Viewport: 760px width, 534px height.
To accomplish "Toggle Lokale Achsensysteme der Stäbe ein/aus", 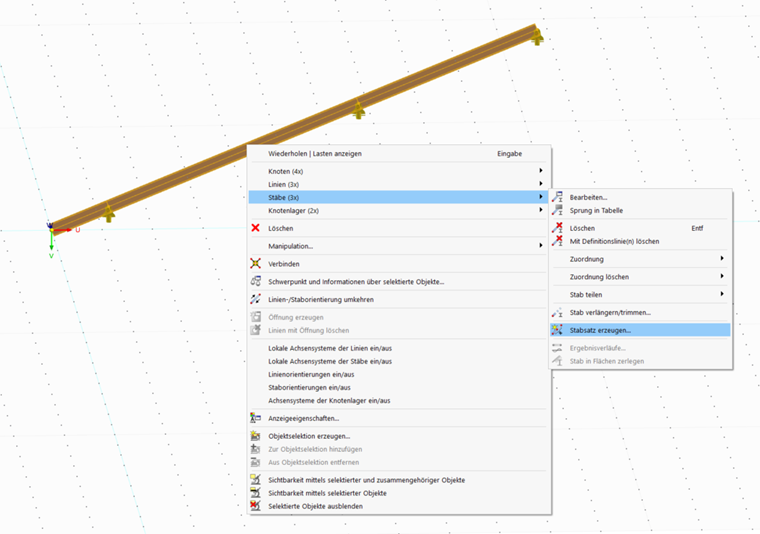I will pos(399,361).
